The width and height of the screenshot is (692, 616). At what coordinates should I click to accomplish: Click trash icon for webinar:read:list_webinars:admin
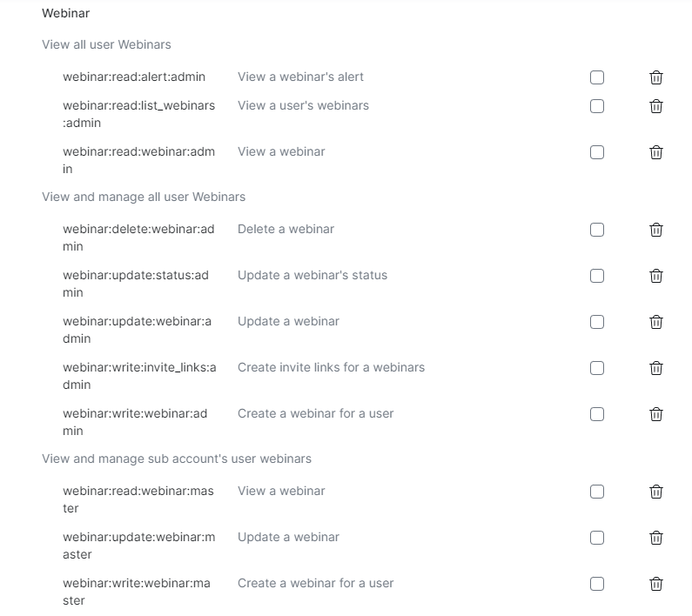pos(656,106)
